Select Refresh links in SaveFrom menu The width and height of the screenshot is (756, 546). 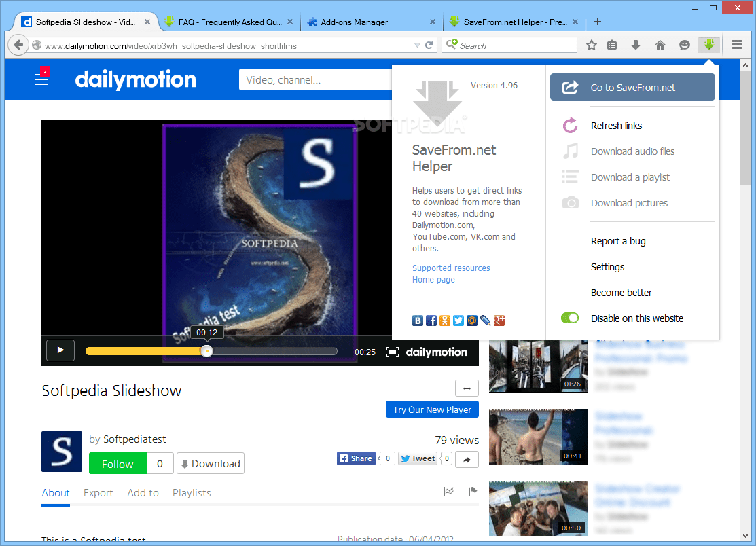616,126
